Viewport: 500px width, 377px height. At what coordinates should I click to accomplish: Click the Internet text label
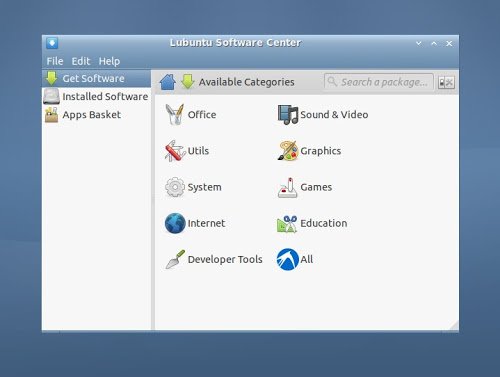206,223
